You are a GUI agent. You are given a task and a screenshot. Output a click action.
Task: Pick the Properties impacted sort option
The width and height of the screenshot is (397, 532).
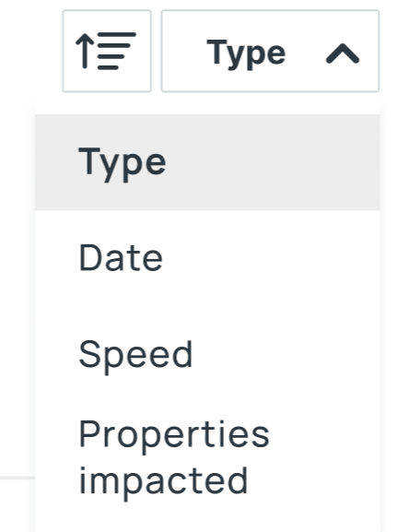tap(207, 458)
